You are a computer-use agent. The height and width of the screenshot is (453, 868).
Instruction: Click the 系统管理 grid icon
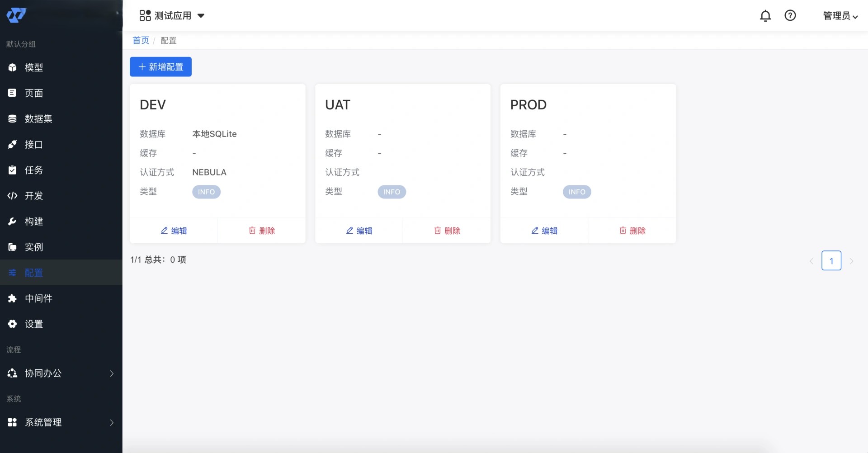12,422
